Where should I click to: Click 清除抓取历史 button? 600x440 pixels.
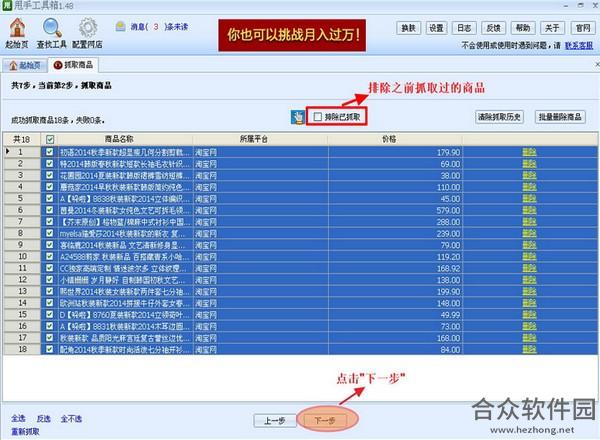499,117
